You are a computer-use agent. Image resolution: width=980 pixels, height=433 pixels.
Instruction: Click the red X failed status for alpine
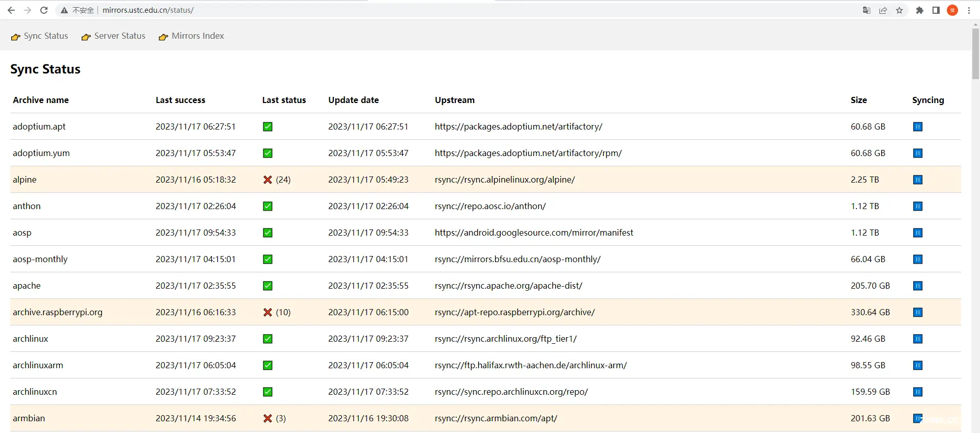tap(267, 180)
